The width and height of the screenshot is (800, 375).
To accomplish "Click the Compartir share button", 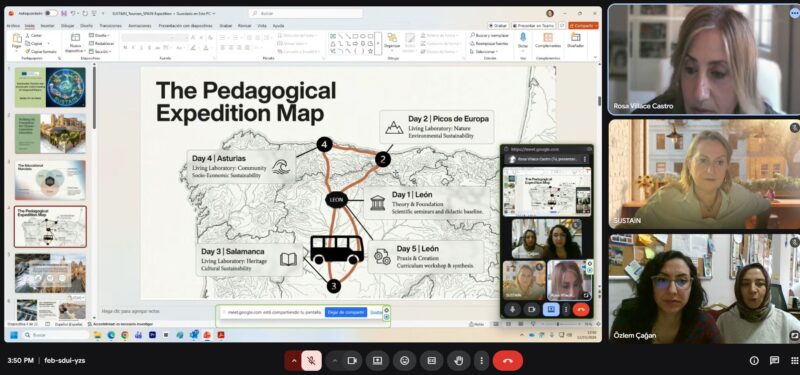I will click(x=583, y=26).
